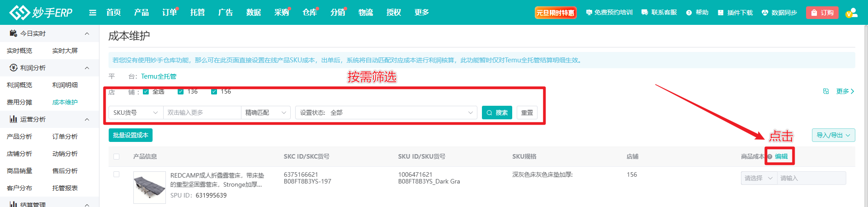Open 费用分摊 in sidebar
Viewport: 868px width, 207px height.
point(19,102)
